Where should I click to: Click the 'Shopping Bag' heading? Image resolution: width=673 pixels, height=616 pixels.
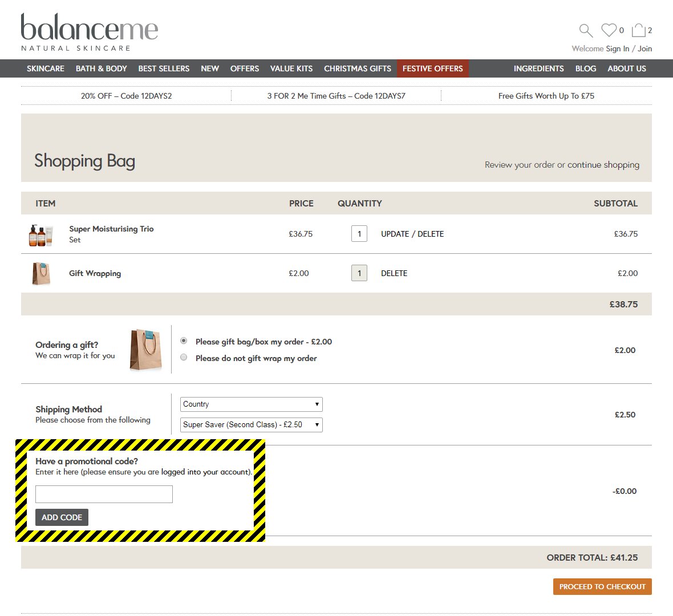point(84,161)
